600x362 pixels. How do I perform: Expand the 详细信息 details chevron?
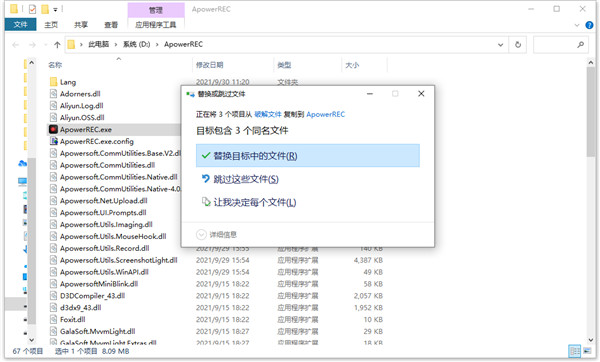201,234
